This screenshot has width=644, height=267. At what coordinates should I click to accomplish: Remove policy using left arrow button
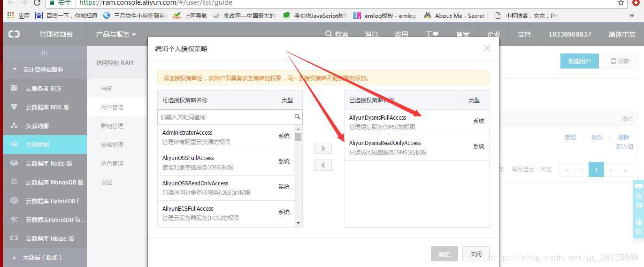click(322, 165)
